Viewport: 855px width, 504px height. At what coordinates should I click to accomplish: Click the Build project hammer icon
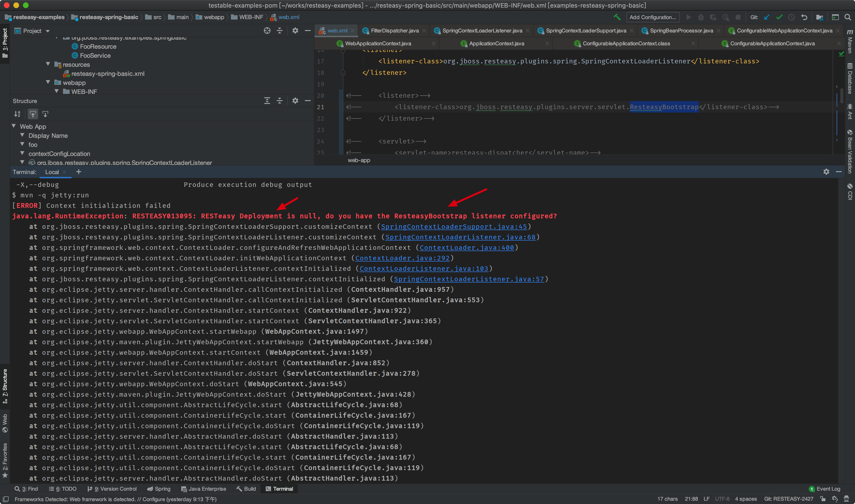click(617, 17)
